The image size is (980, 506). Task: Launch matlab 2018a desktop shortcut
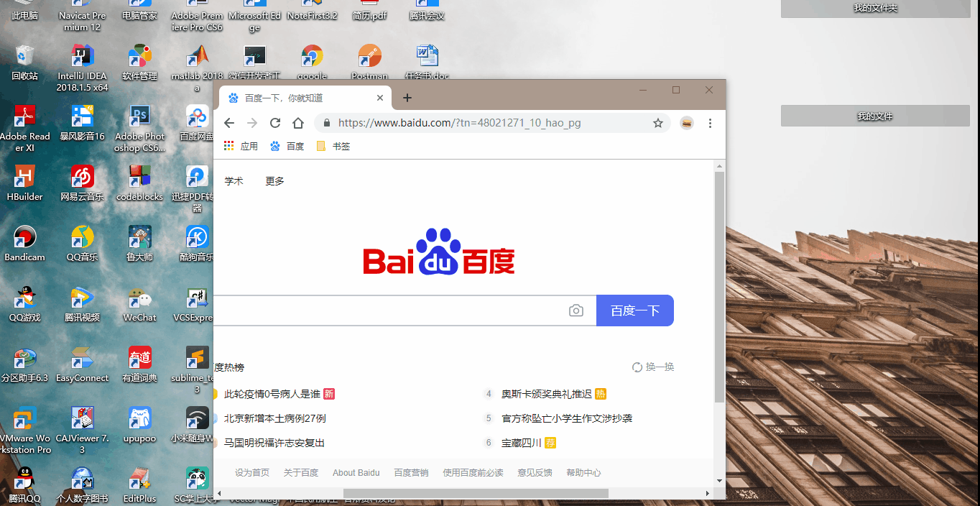tap(197, 68)
